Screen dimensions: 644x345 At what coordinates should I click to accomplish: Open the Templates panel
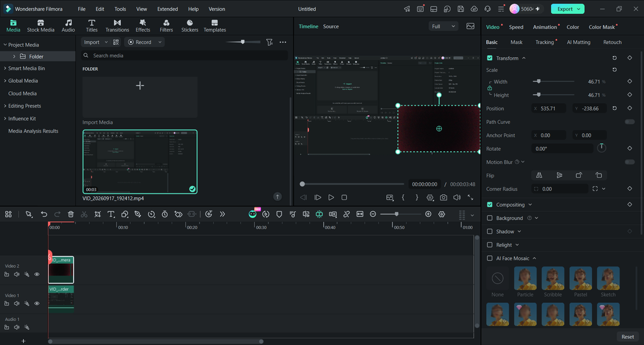(215, 26)
